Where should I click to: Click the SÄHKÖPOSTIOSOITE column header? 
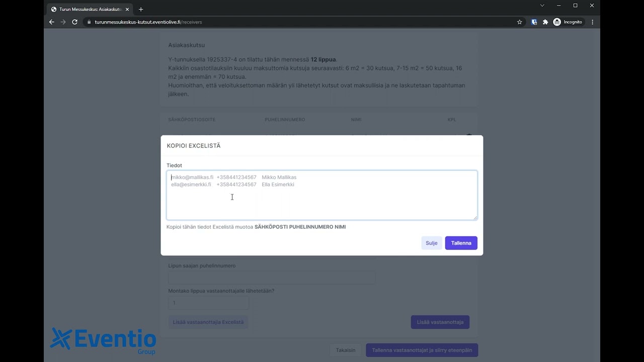coord(192,120)
